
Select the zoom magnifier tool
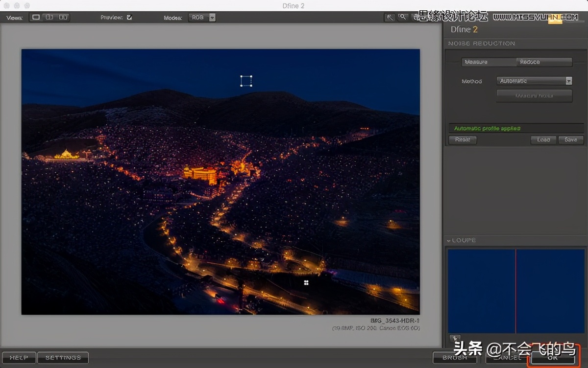pyautogui.click(x=403, y=17)
